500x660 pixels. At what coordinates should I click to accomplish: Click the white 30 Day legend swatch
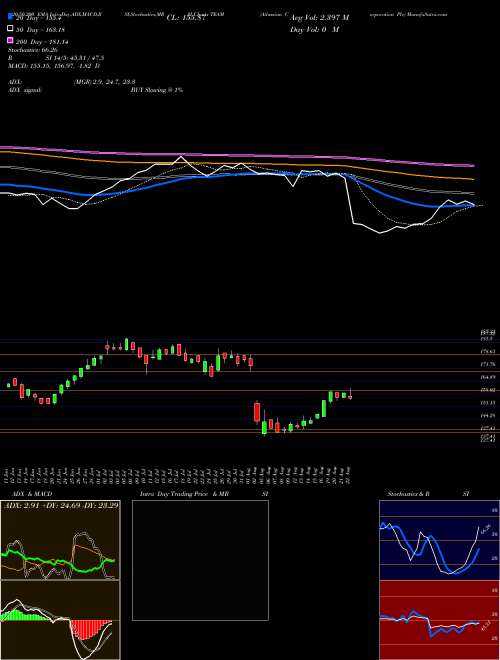tap(10, 29)
